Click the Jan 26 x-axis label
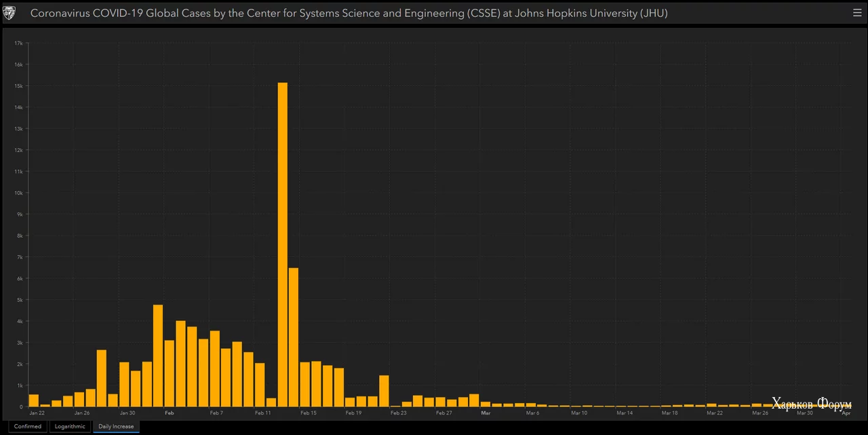 (x=82, y=413)
